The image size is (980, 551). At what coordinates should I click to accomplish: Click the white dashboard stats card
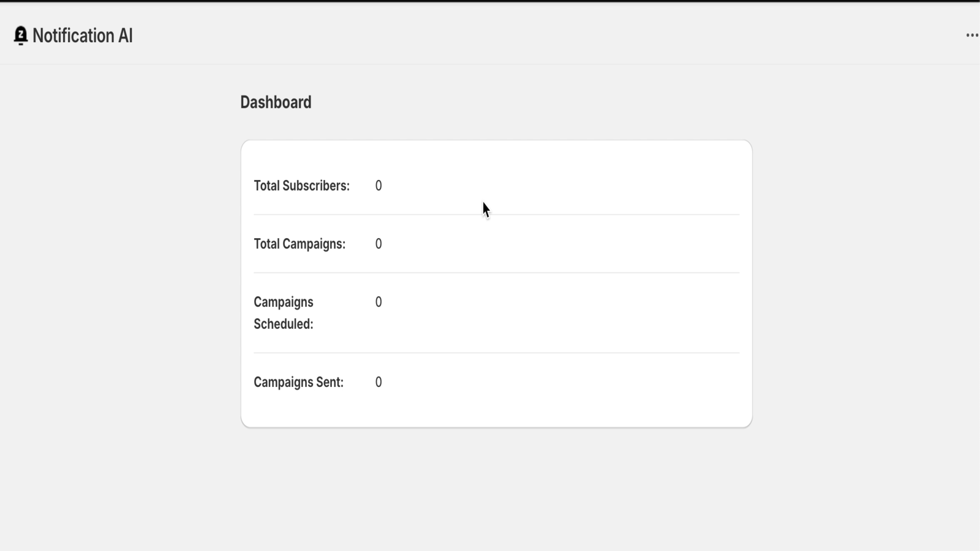496,282
